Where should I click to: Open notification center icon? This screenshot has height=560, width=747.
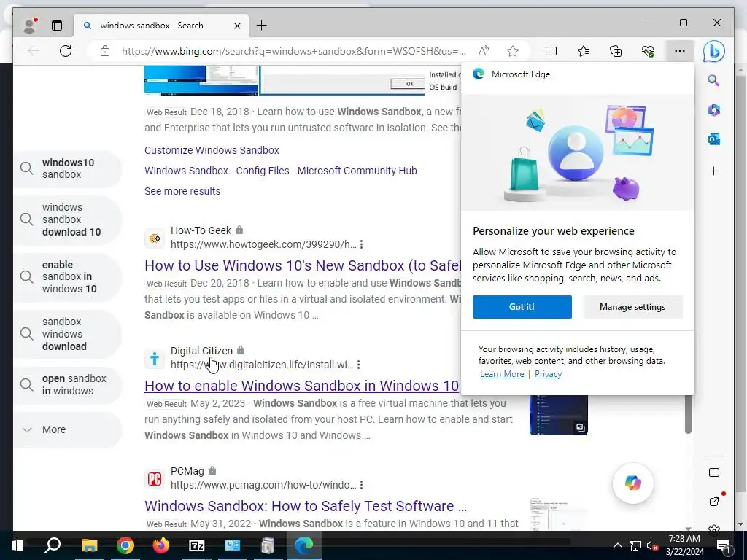(724, 545)
